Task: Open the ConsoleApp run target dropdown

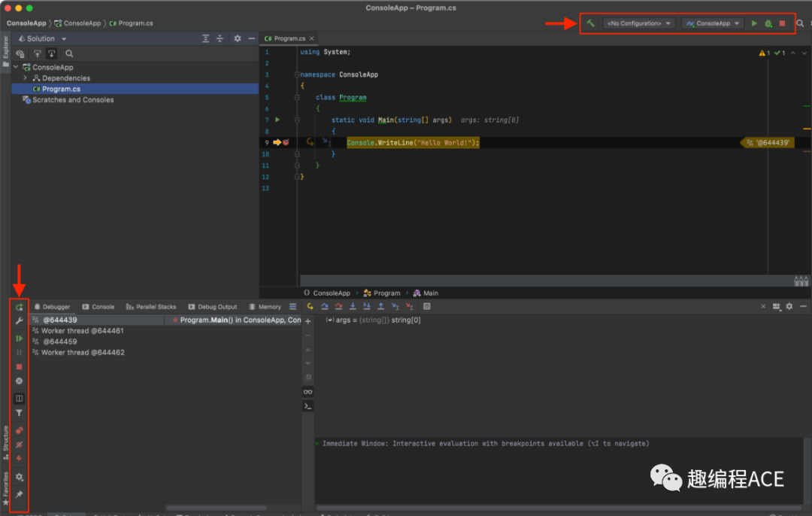Action: point(713,23)
